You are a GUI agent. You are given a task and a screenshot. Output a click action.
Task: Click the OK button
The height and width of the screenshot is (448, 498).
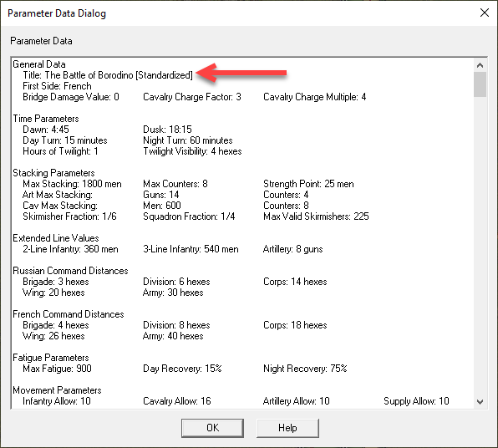point(212,428)
